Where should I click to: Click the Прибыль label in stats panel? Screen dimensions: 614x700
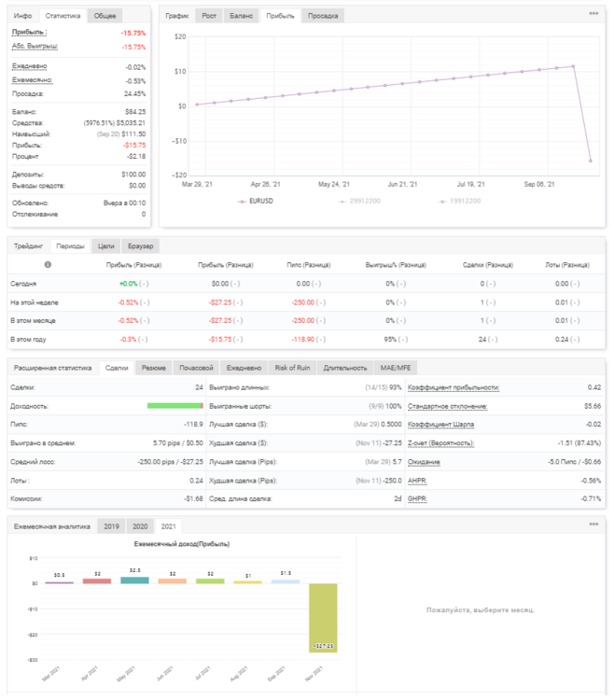pos(30,32)
